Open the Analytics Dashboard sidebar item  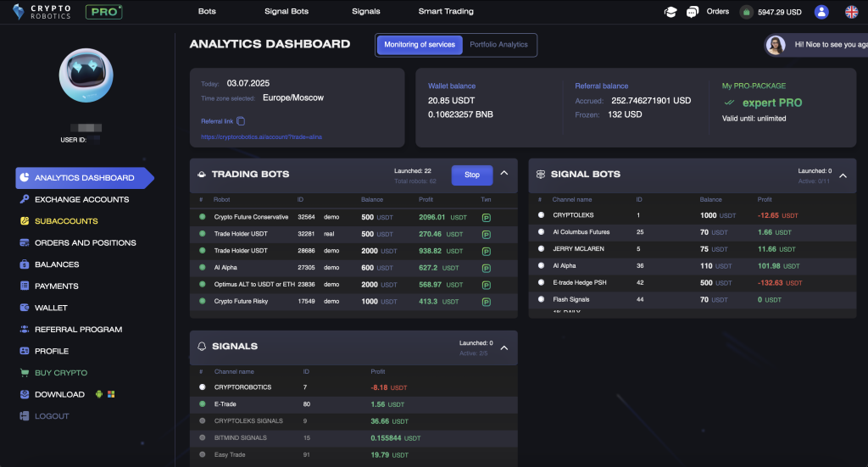(85, 178)
